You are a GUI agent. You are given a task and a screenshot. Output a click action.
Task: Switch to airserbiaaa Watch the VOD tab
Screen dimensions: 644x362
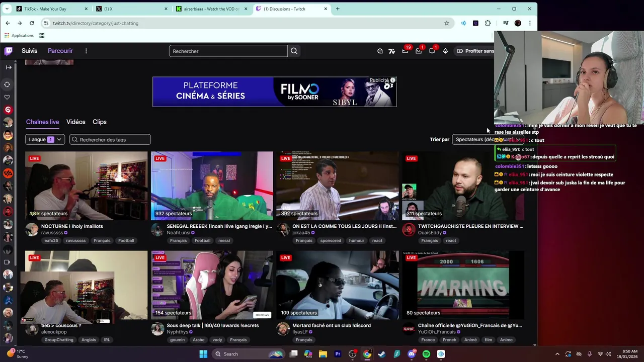click(x=212, y=9)
